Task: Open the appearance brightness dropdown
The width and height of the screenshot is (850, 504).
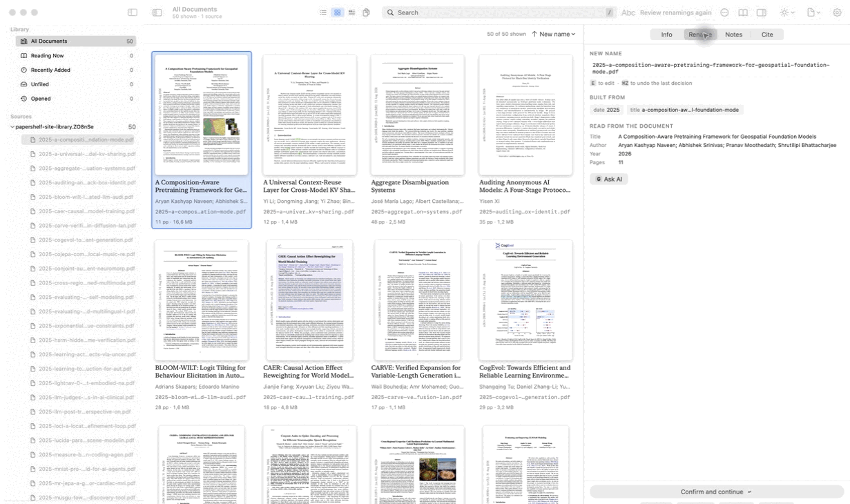Action: pos(787,12)
